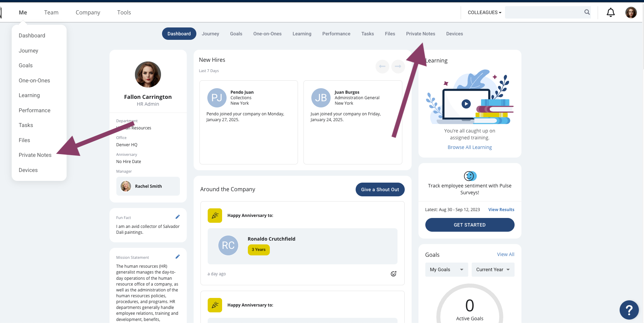Viewport: 644px width, 323px height.
Task: Open user profile avatar menu
Action: click(x=631, y=12)
